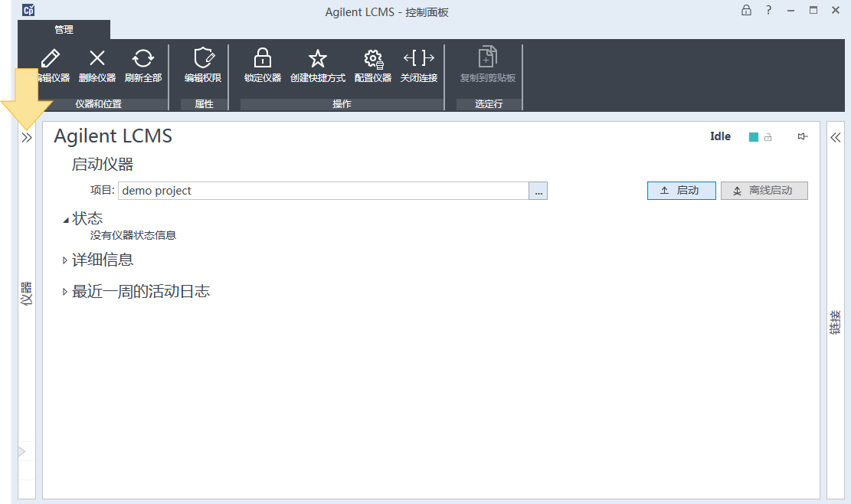Click the 属性 ribbon group label
This screenshot has width=851, height=504.
tap(204, 104)
